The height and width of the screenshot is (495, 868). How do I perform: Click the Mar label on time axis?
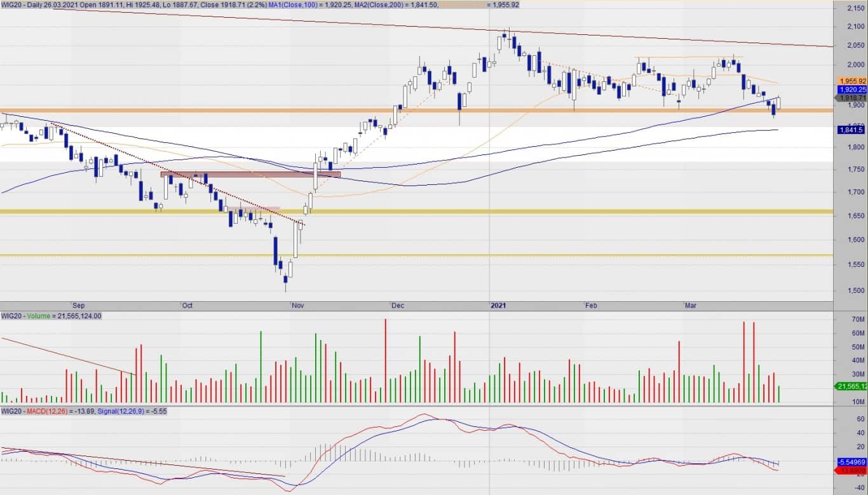click(x=691, y=306)
